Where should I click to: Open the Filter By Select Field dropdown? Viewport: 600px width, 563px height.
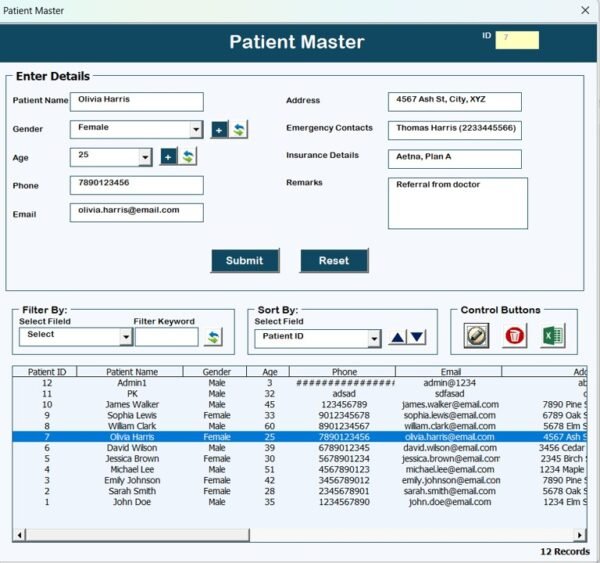126,337
